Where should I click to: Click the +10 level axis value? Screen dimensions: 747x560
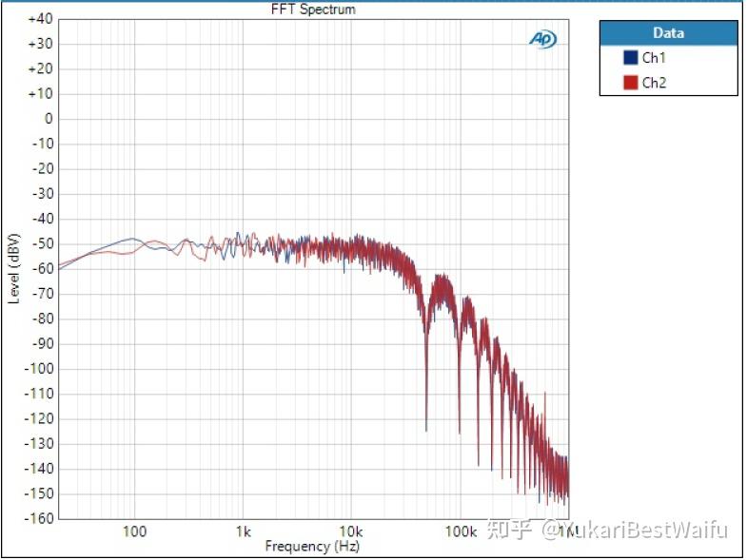click(40, 94)
